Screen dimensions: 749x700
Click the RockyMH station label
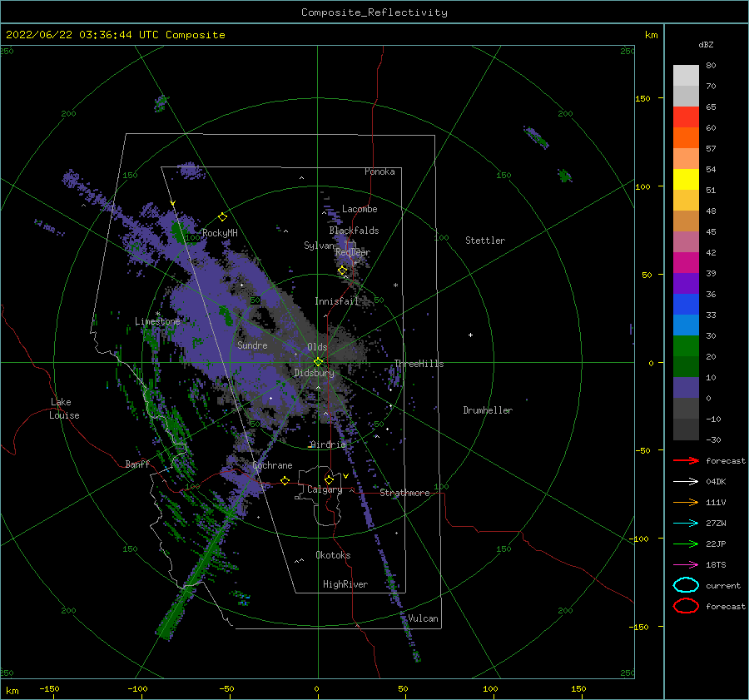click(220, 233)
